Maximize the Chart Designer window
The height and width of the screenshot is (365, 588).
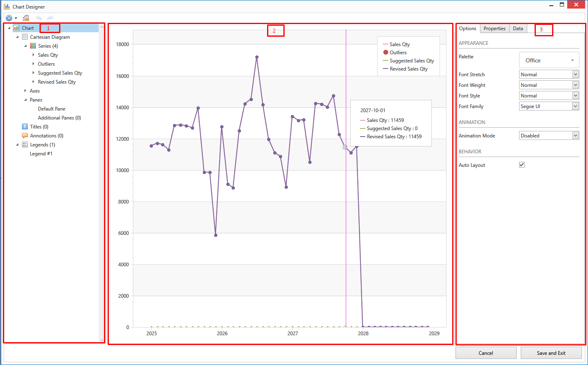coord(562,5)
